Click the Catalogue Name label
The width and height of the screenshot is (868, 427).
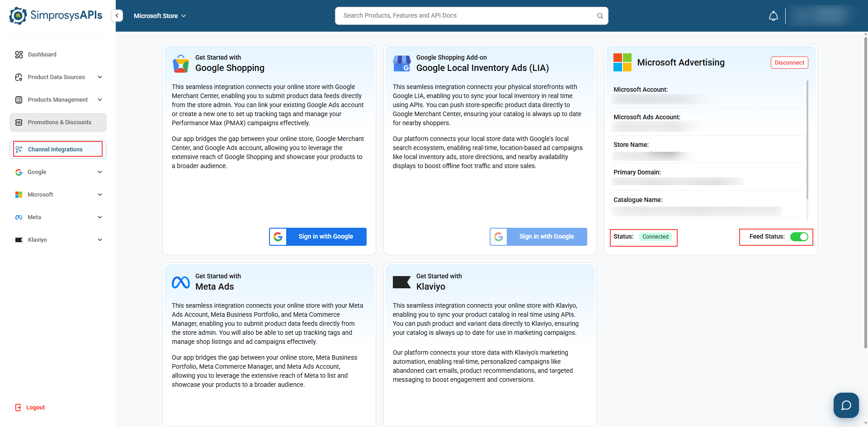pyautogui.click(x=638, y=200)
